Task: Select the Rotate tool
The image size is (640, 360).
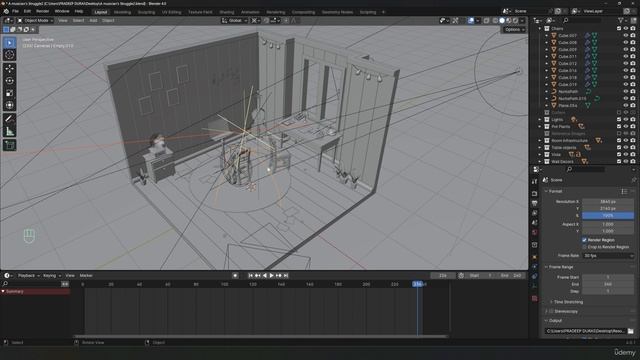Action: tap(9, 81)
